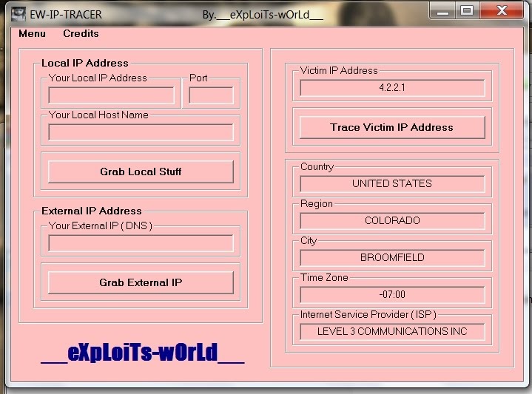This screenshot has width=532, height=394.
Task: Minimize the EW-IP-TRACER window
Action: click(x=442, y=11)
